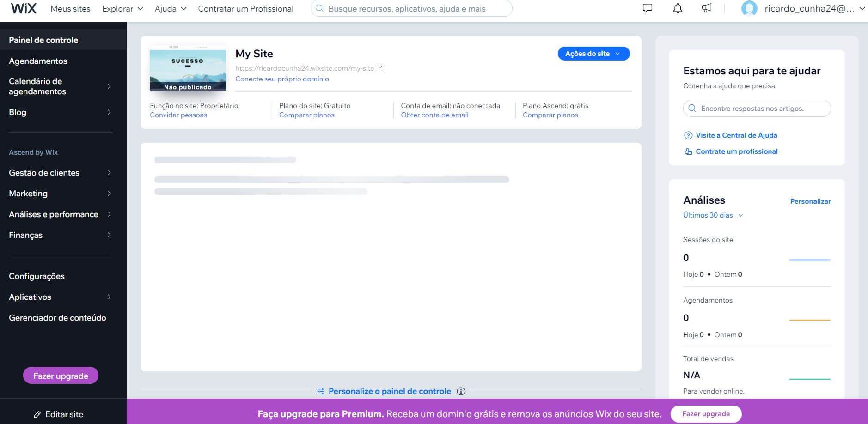Click the help circle icon for Central de Ajuda
Viewport: 868px width, 424px height.
click(688, 135)
